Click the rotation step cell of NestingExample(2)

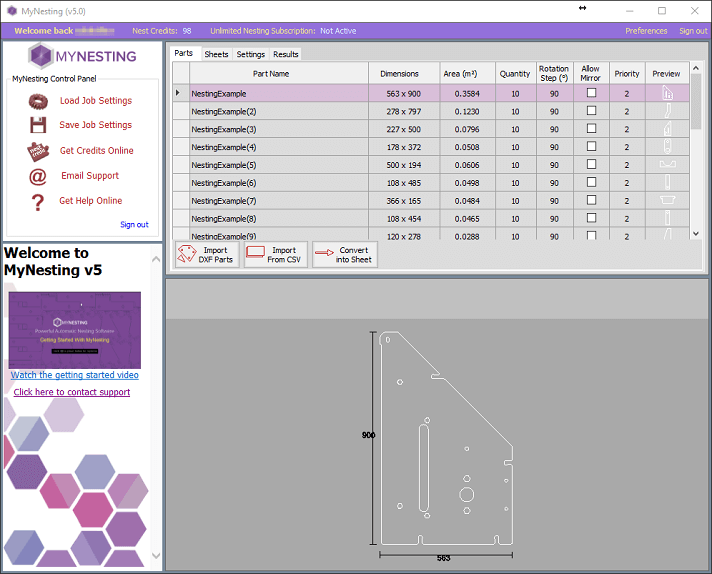coord(554,111)
